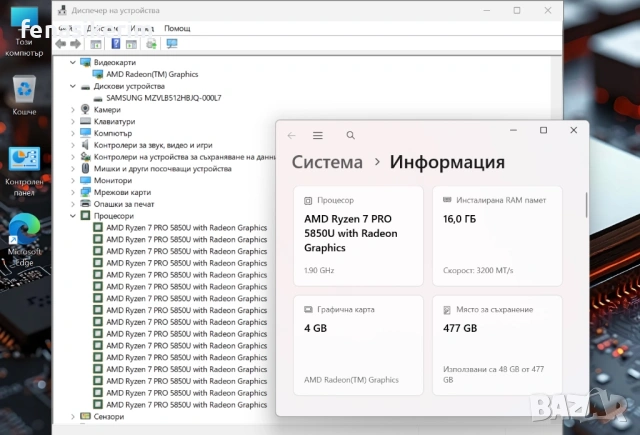Click the drive icon beside Дискови устройства
The width and height of the screenshot is (640, 435).
coord(85,87)
